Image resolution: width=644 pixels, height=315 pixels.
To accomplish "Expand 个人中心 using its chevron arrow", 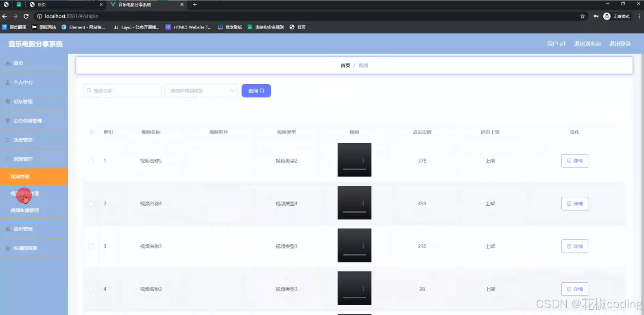I will pyautogui.click(x=60, y=83).
